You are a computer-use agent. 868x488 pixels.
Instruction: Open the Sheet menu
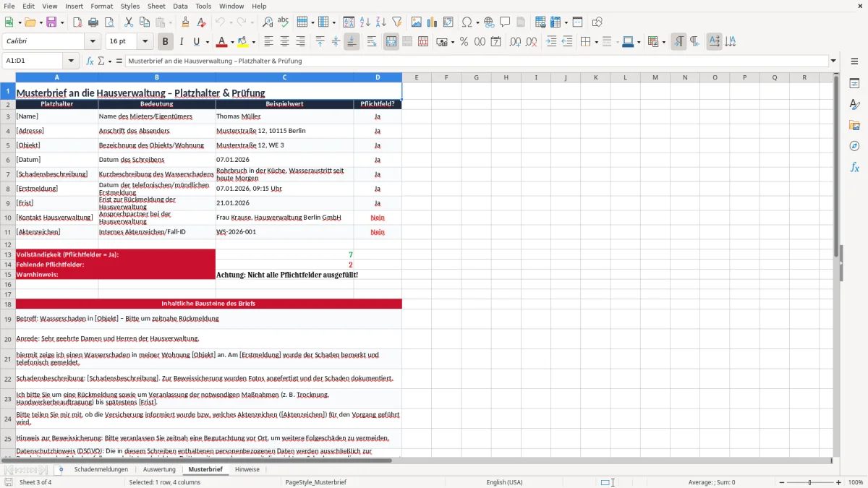click(156, 6)
